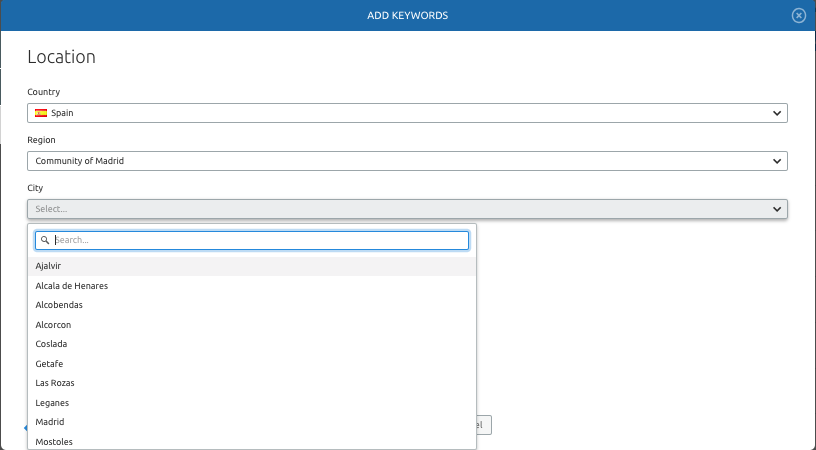Click the chevron arrow on Region field

(x=777, y=161)
